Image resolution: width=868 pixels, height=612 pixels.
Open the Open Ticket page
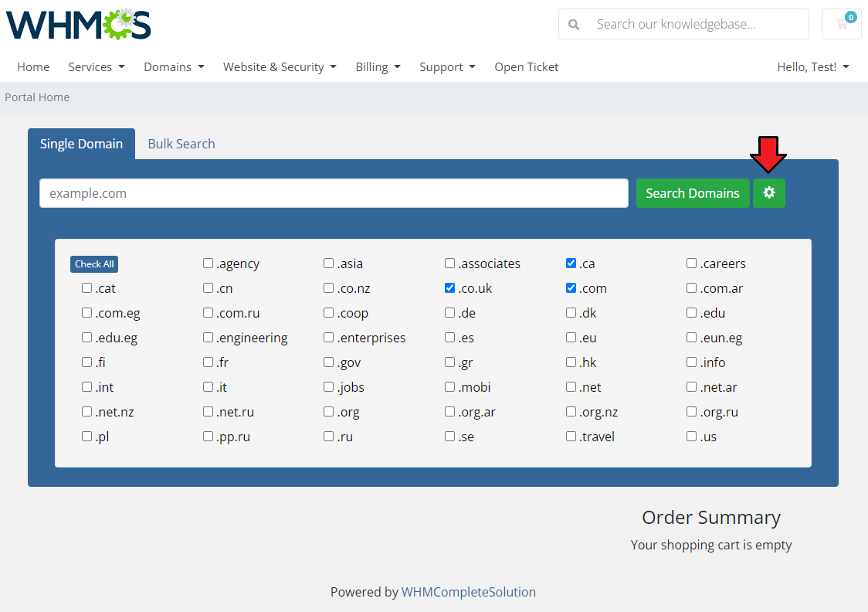[527, 67]
